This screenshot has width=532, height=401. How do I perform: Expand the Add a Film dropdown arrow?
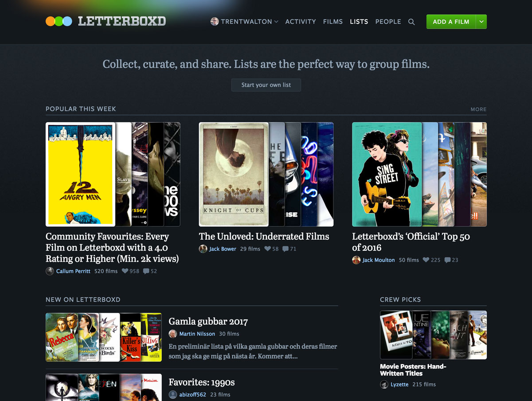tap(481, 22)
